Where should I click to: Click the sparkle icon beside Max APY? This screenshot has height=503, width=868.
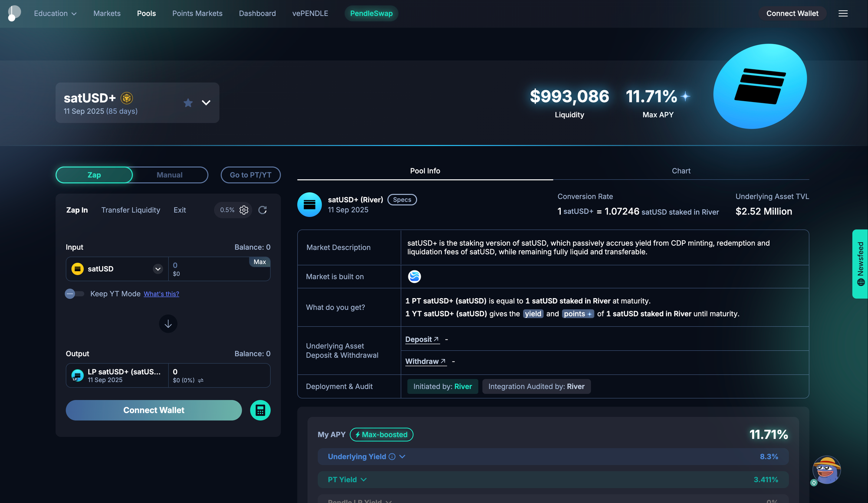click(685, 96)
